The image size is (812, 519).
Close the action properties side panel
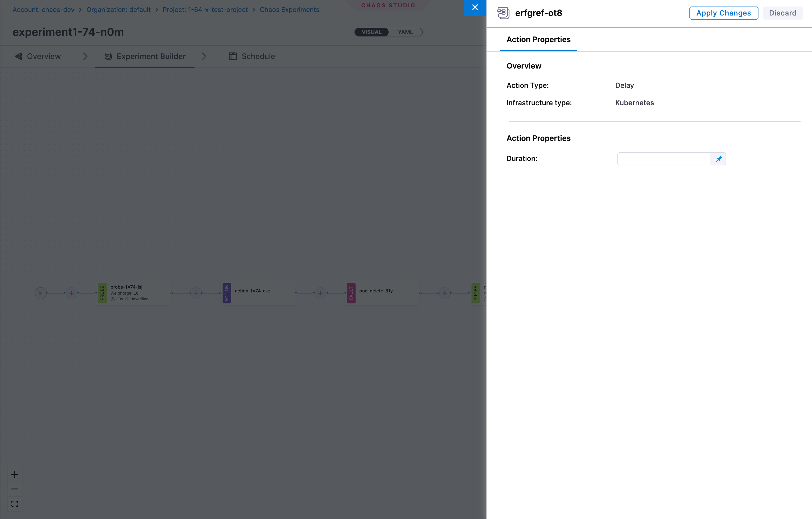point(475,7)
